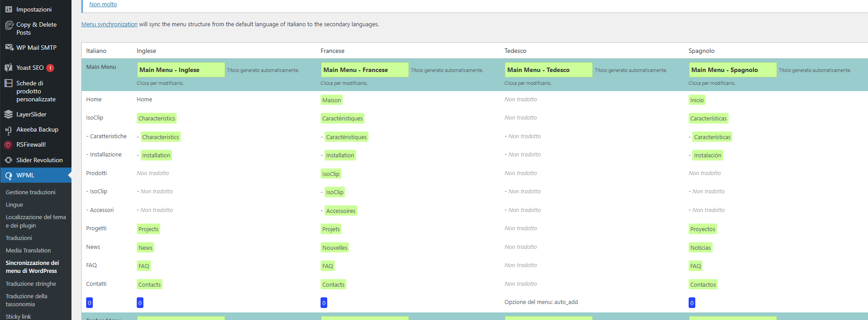This screenshot has height=320, width=868.
Task: Click the blue 0 badge under Italiano
Action: click(89, 303)
